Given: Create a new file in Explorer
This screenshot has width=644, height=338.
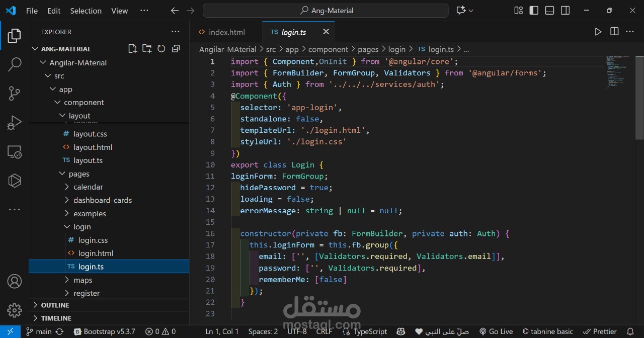Looking at the screenshot, I should 132,49.
